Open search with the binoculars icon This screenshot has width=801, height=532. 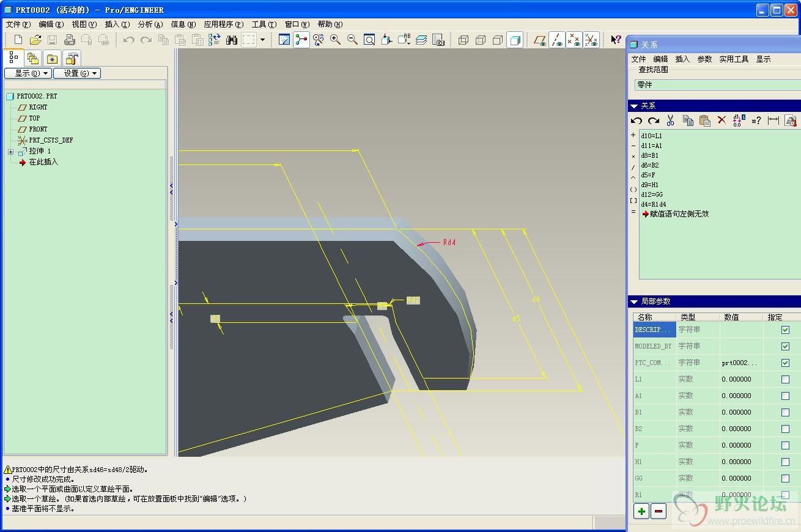tap(232, 40)
